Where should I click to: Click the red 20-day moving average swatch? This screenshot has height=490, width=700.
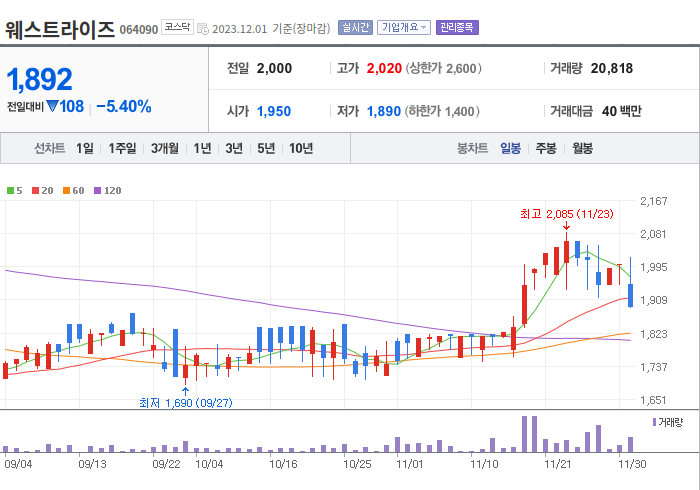pos(35,191)
